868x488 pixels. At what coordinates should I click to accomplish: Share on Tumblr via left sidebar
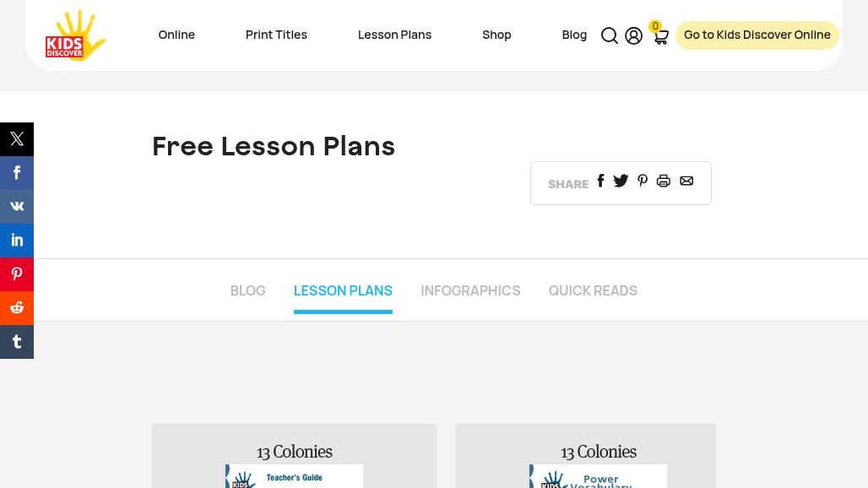pyautogui.click(x=17, y=341)
